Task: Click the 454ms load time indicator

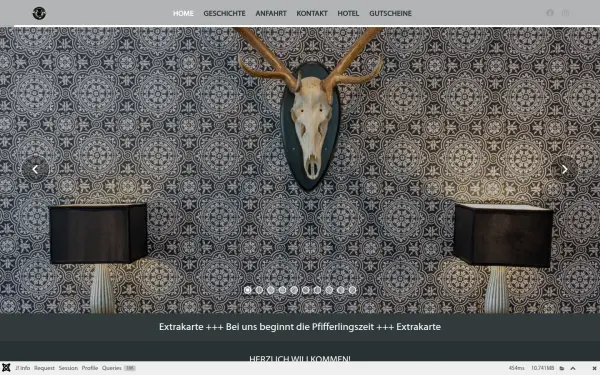Action: 517,368
